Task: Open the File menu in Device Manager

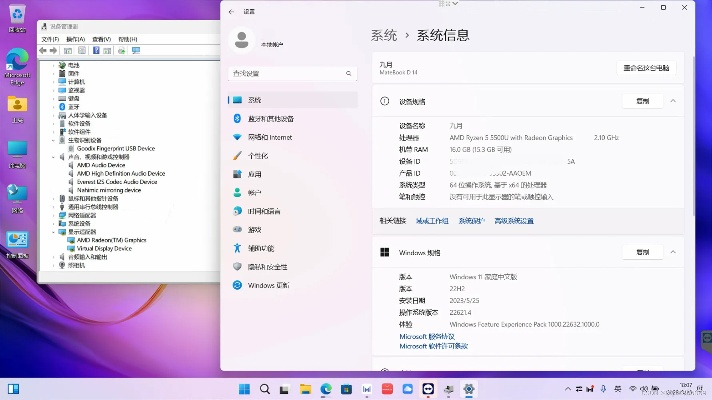Action: (x=49, y=39)
